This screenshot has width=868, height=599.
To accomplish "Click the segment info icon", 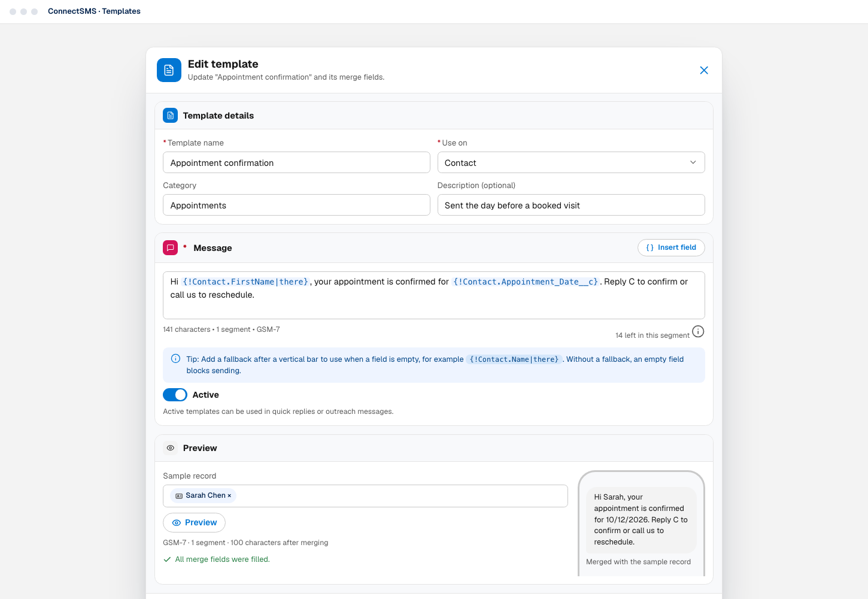I will pos(698,331).
